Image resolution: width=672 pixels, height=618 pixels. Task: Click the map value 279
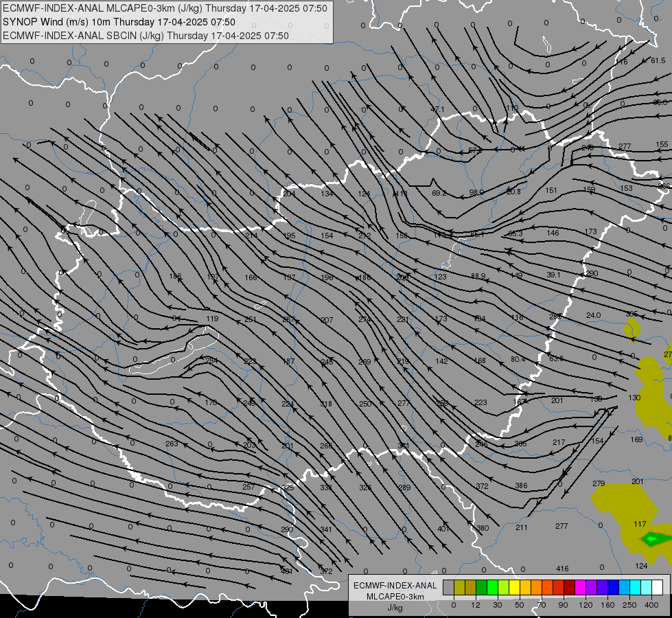[x=599, y=484]
